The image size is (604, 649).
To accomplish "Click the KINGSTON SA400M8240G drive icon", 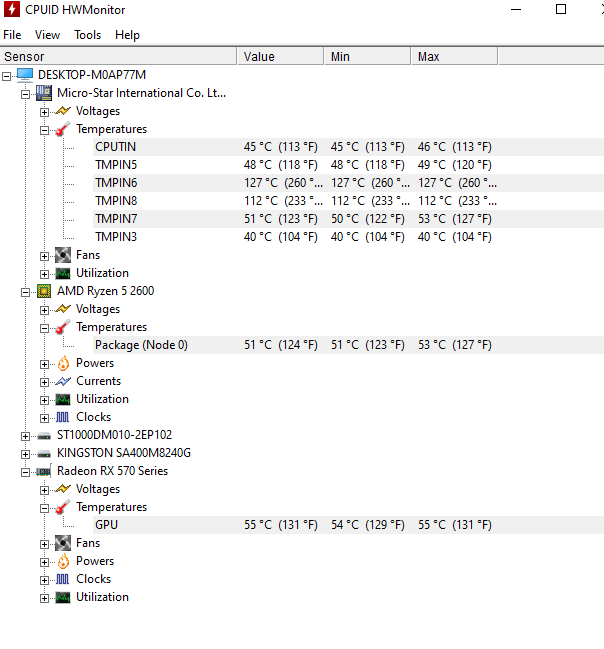I will click(x=44, y=454).
